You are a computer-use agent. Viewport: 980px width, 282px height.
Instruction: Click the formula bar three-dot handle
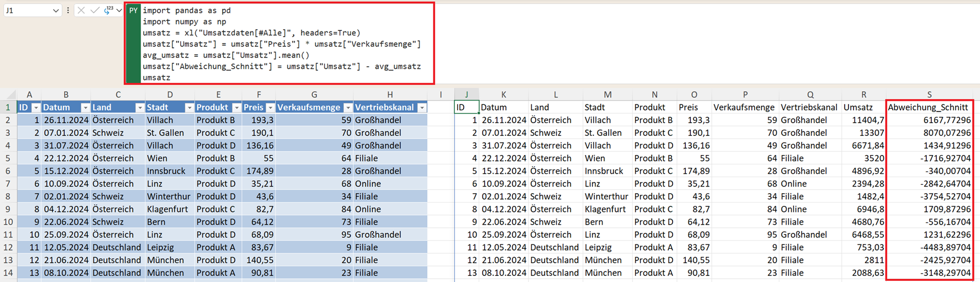(x=68, y=10)
